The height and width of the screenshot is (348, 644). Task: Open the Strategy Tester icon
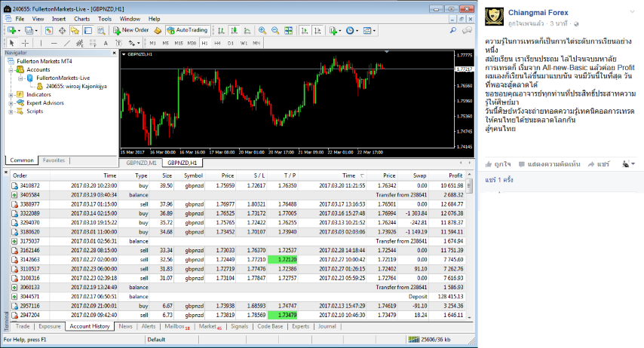click(x=100, y=30)
